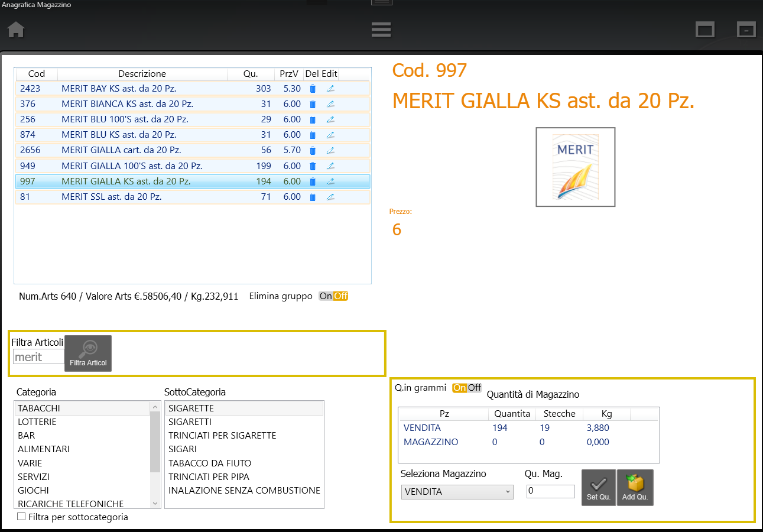This screenshot has height=532, width=763.
Task: Delete MERIT GIALLA cart. row with trash icon
Action: [x=313, y=151]
